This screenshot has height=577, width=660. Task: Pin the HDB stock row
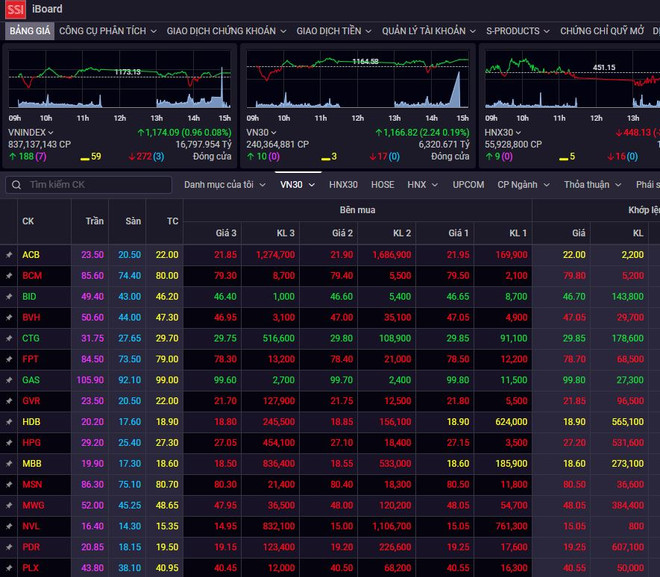[x=9, y=422]
